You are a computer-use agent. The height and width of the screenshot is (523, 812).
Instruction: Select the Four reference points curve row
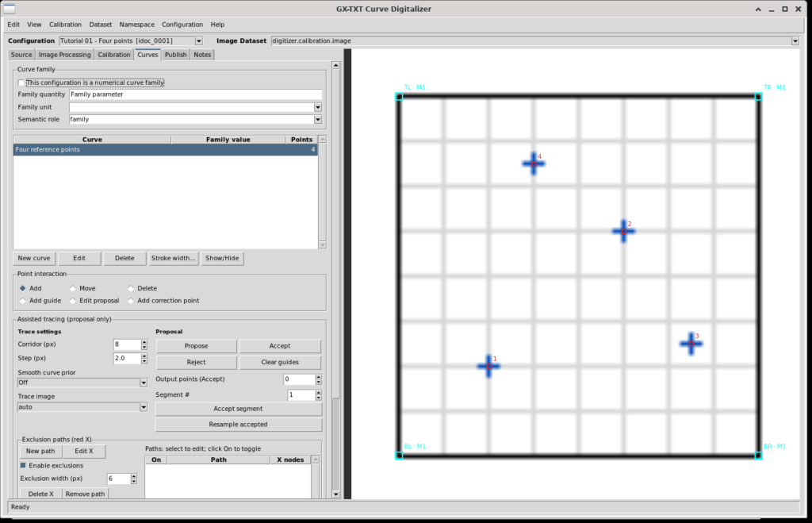[165, 150]
